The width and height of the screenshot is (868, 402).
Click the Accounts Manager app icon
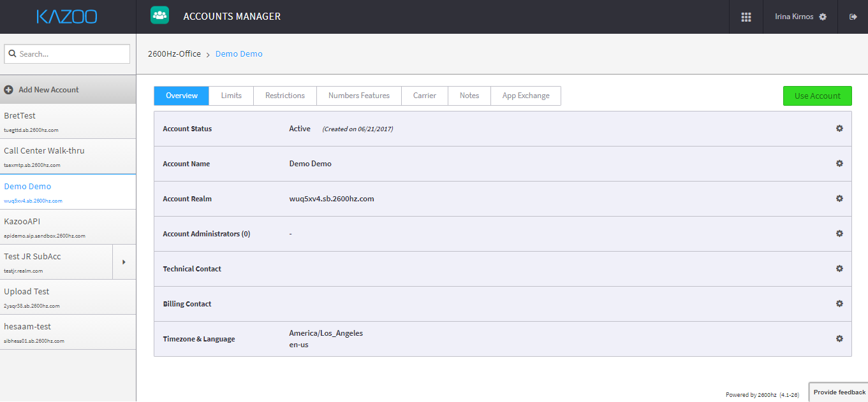pyautogui.click(x=159, y=16)
